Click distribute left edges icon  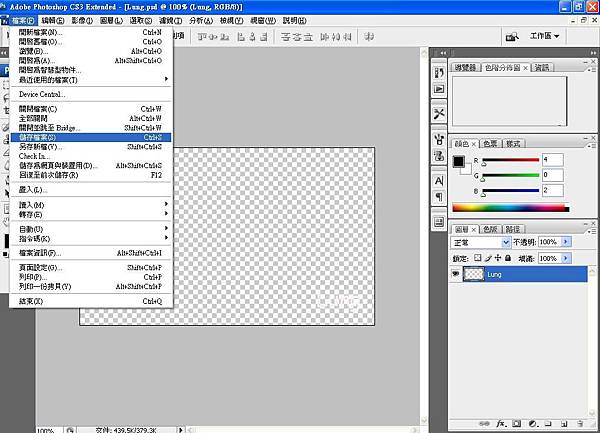324,37
